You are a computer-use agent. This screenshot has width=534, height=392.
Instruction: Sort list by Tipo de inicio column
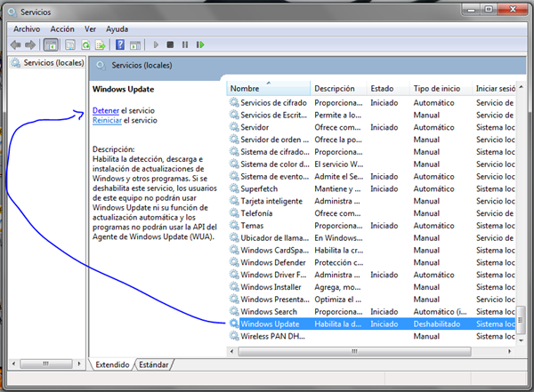[436, 89]
